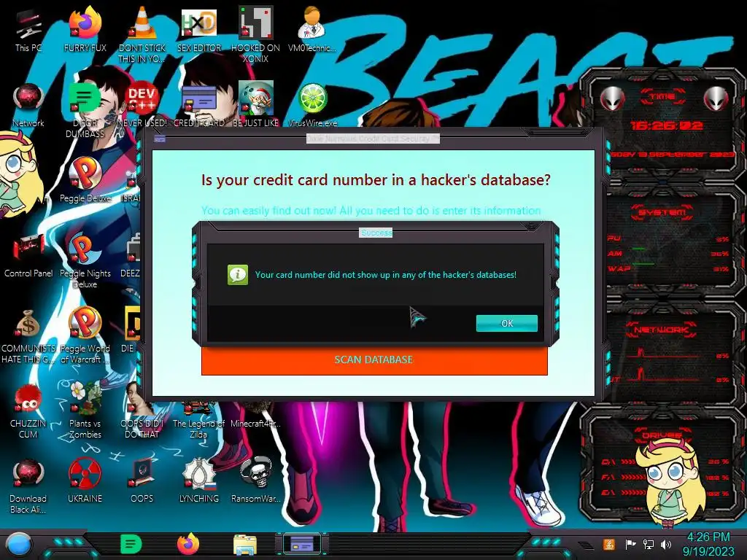
Task: Click the green info icon in dialog
Action: 238,275
